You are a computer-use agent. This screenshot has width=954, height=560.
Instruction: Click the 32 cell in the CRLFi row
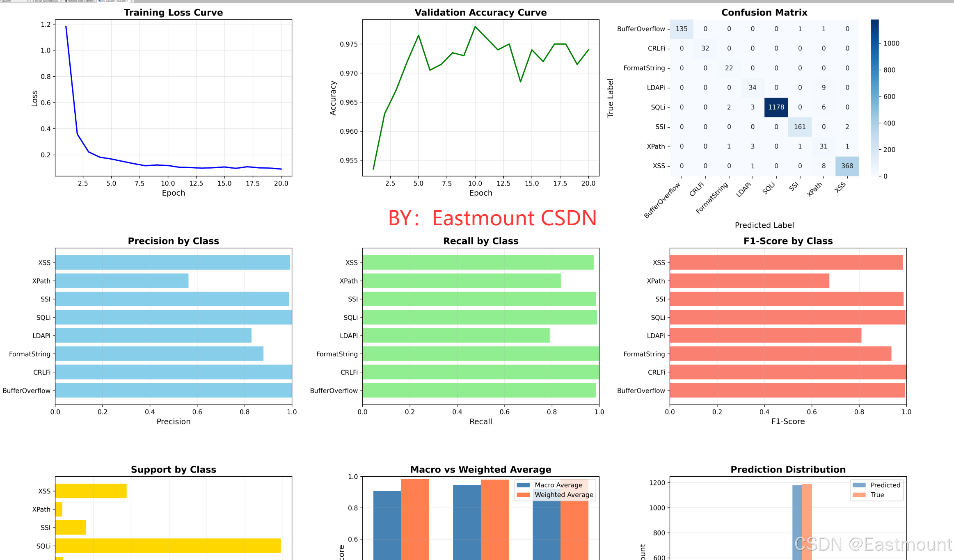coord(705,48)
